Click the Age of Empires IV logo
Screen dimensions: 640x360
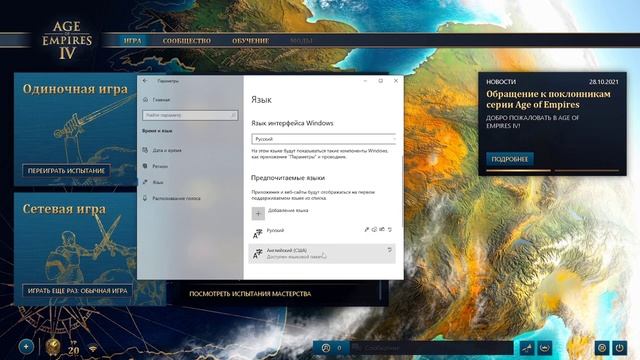click(67, 41)
